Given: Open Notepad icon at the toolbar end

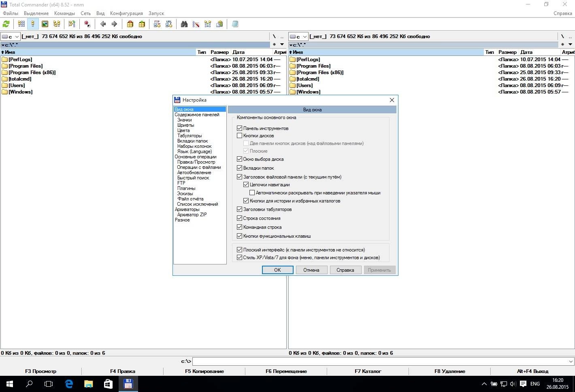Looking at the screenshot, I should click(x=235, y=24).
